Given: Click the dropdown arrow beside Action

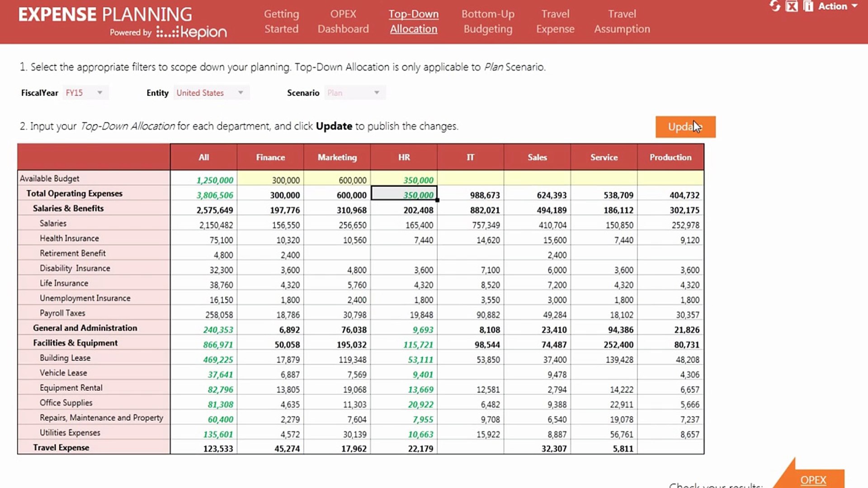Looking at the screenshot, I should point(854,7).
